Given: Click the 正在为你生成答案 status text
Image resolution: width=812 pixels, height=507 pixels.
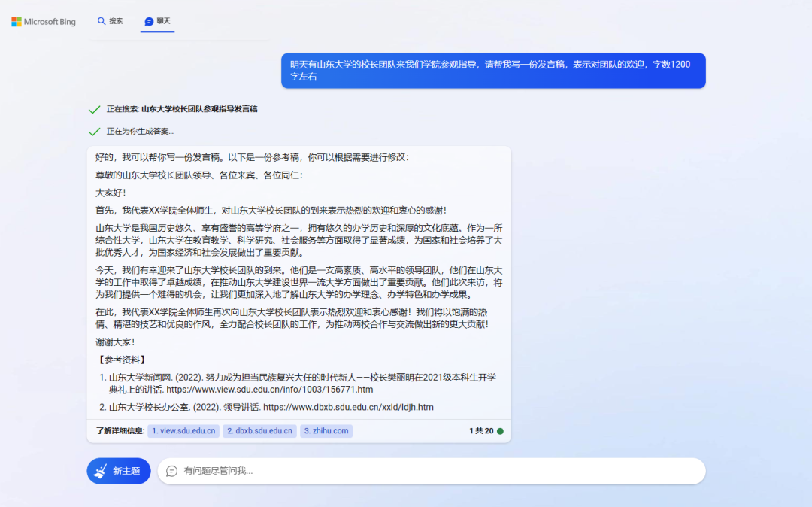Looking at the screenshot, I should pos(140,132).
